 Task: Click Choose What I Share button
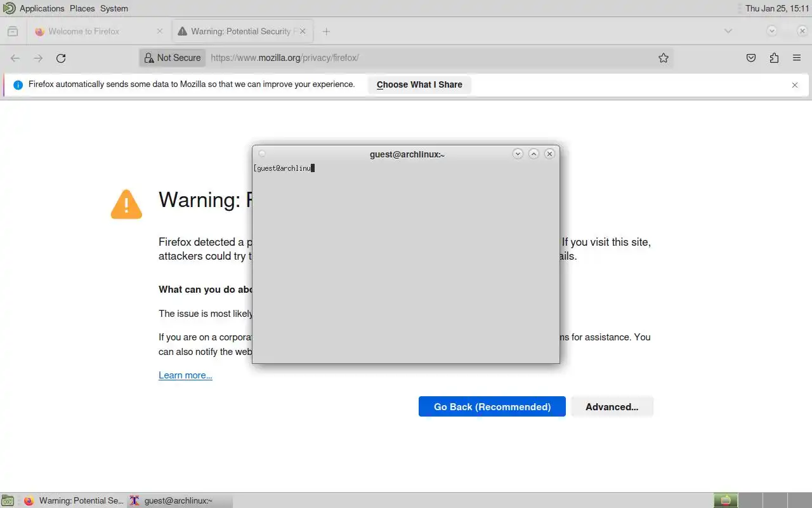419,84
